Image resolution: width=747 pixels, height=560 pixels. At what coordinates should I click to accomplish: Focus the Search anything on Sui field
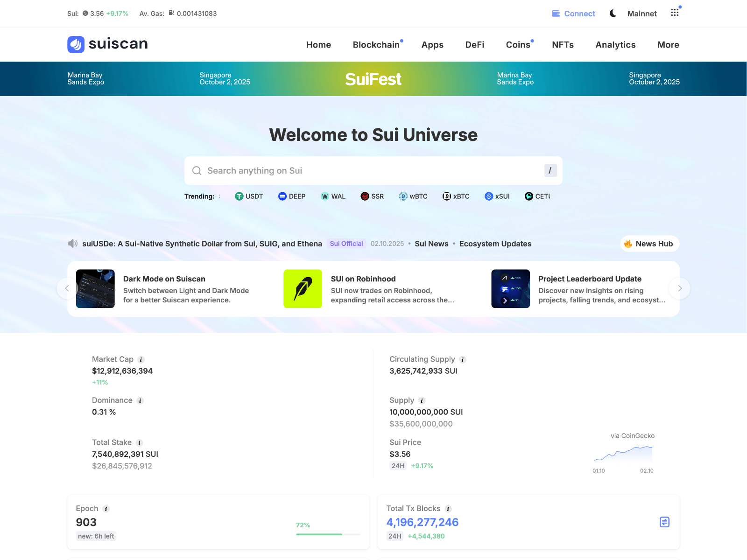[x=373, y=171]
